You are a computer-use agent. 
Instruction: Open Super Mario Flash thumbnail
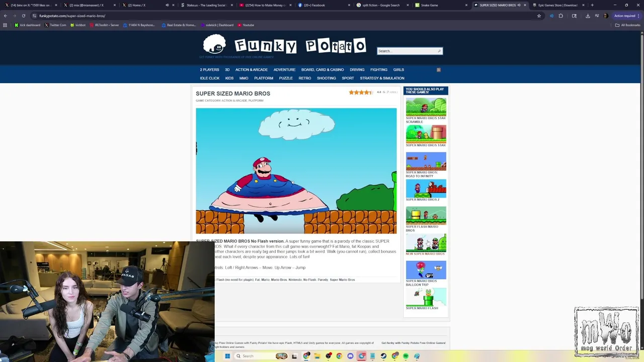[426, 297]
